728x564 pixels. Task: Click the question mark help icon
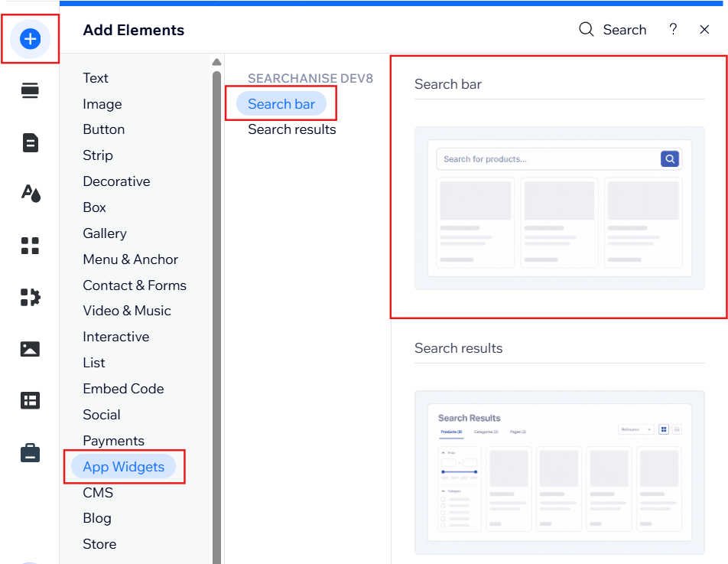(x=673, y=29)
